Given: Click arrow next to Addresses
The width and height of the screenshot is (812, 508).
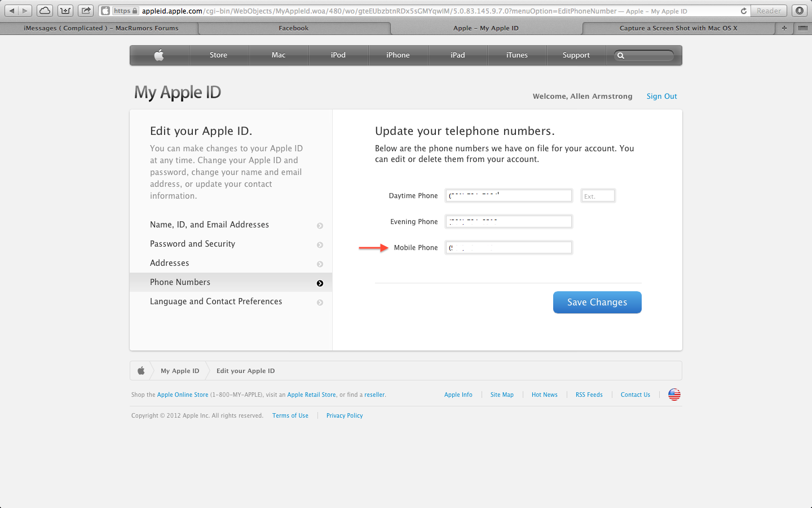Looking at the screenshot, I should tap(320, 264).
